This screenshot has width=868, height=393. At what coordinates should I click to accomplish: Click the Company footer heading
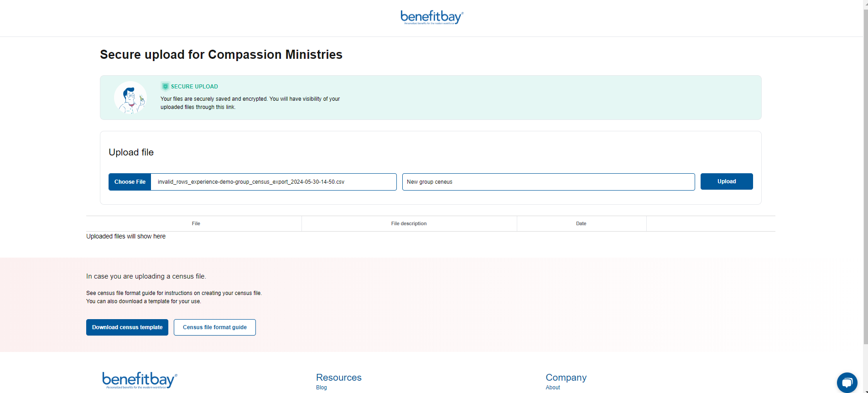pyautogui.click(x=566, y=377)
